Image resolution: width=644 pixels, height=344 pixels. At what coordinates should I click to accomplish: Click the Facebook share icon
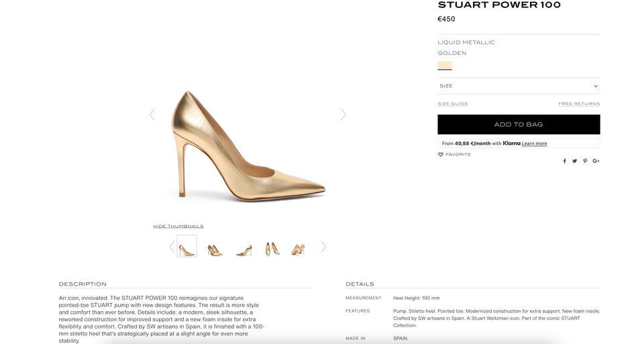(x=564, y=161)
